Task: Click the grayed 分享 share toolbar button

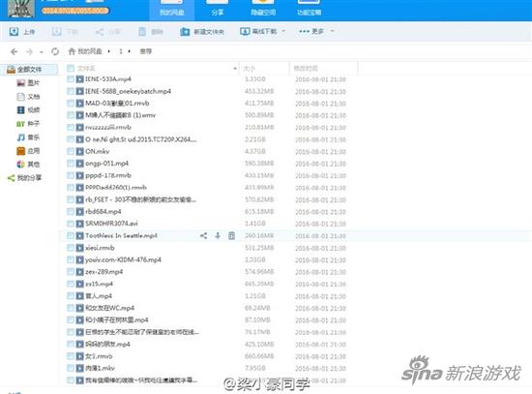Action: click(107, 32)
